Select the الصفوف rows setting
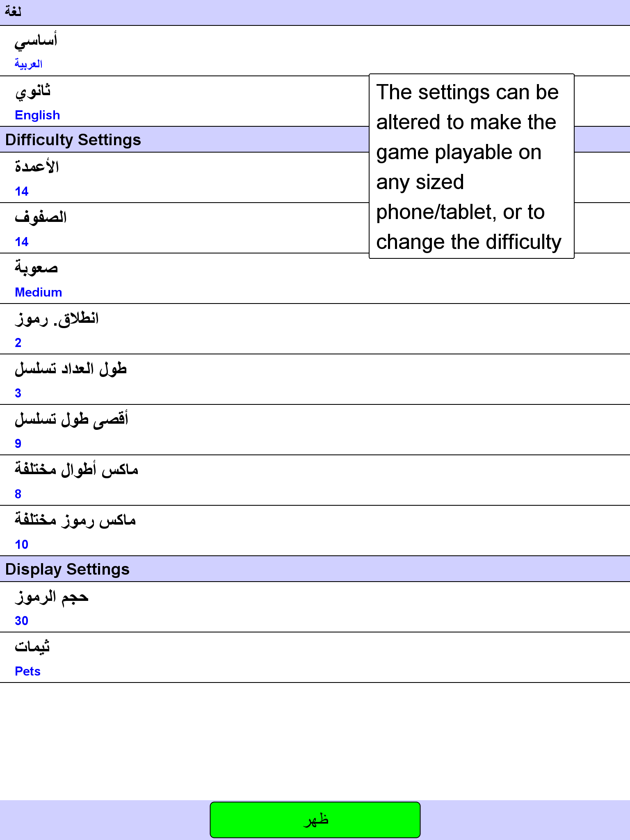Screen dimensions: 630x840 [x=315, y=228]
